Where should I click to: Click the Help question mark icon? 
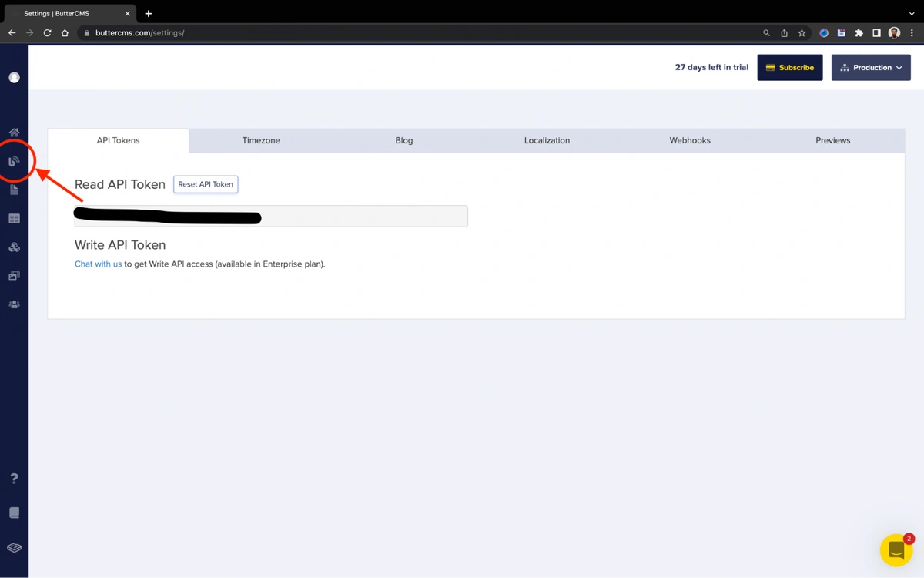click(x=14, y=479)
